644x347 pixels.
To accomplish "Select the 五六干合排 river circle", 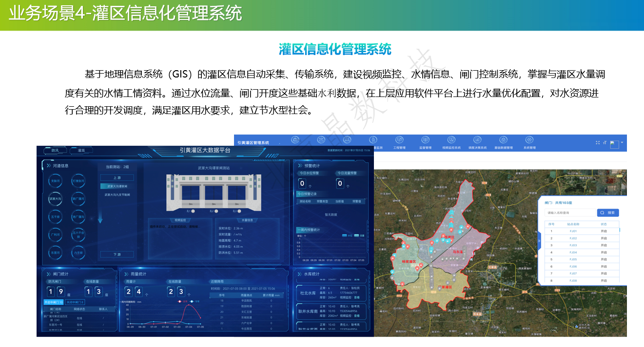I will click(78, 235).
